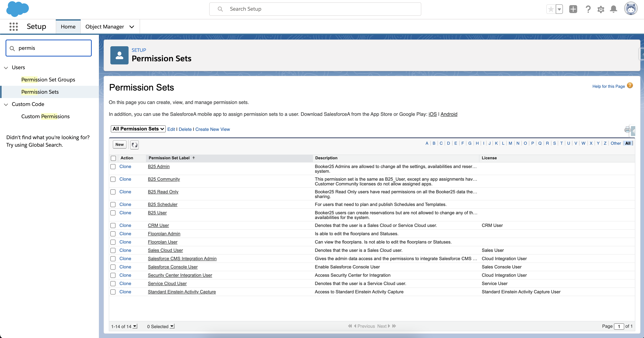Screen dimensions: 644x338
Task: Open the Help question mark menu
Action: 588,9
